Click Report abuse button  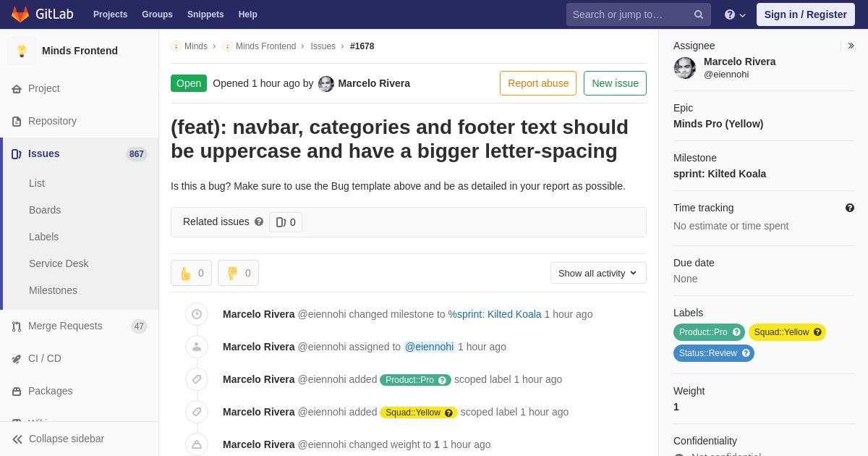538,83
